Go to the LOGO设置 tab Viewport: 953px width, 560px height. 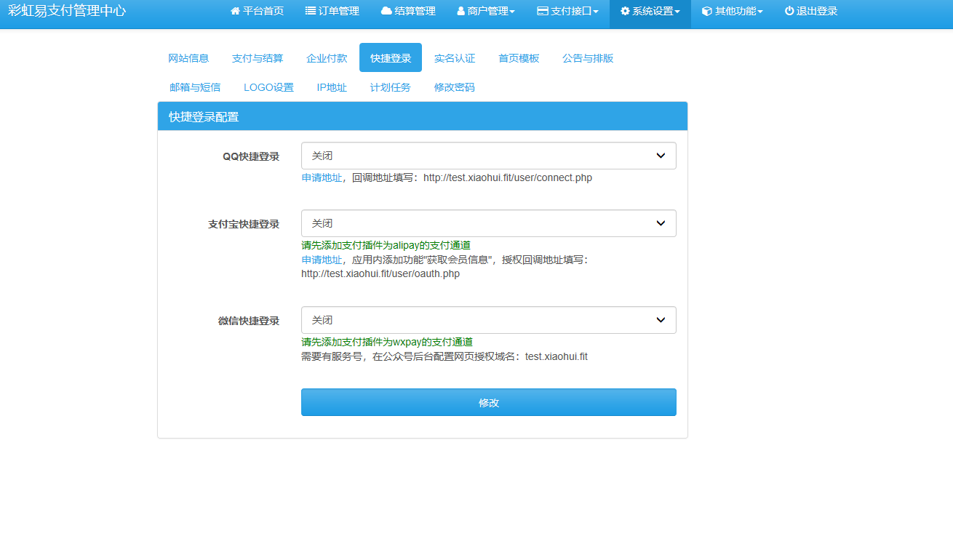pos(268,87)
